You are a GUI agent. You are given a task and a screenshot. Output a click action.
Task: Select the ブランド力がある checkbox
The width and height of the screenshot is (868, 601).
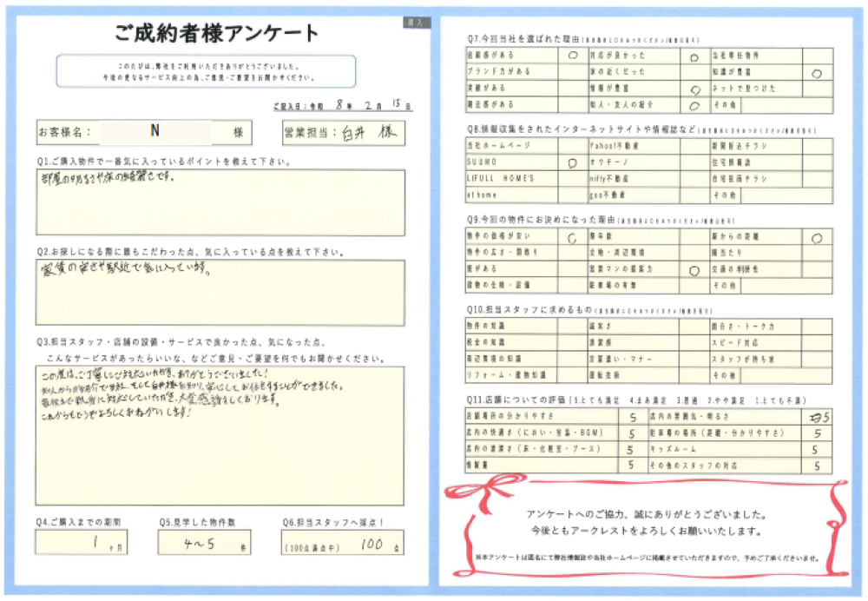point(572,71)
